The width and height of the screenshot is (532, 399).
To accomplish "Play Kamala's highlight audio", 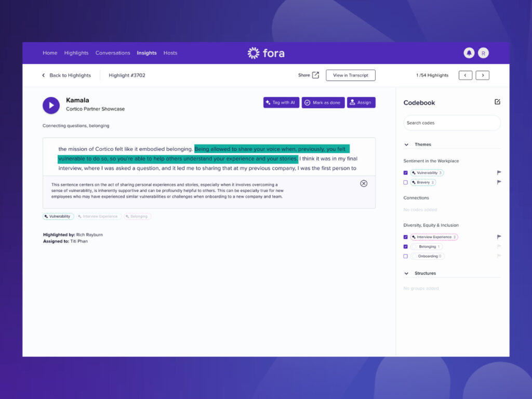I will (51, 105).
